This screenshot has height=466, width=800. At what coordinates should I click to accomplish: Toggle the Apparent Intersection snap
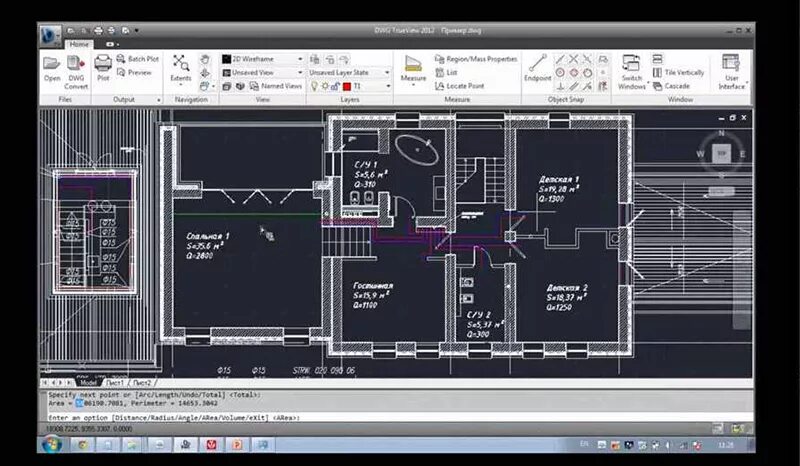click(x=587, y=59)
